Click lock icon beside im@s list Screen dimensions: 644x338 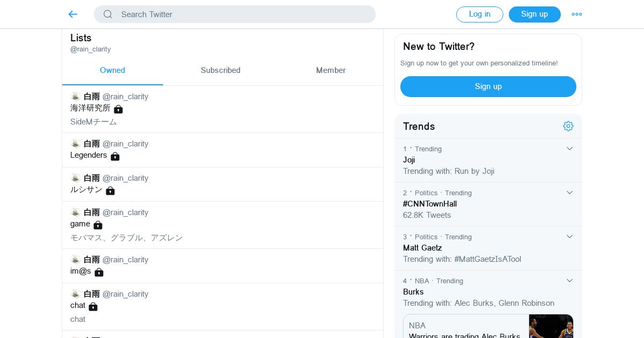click(x=99, y=272)
